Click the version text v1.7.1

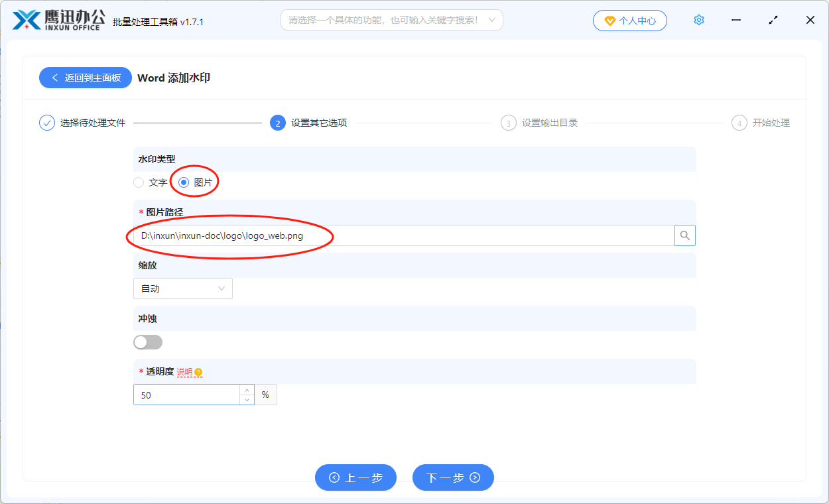[x=192, y=22]
